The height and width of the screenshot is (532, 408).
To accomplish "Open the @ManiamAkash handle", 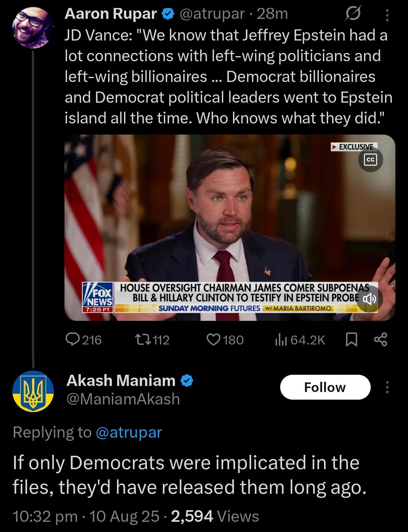I will click(123, 399).
